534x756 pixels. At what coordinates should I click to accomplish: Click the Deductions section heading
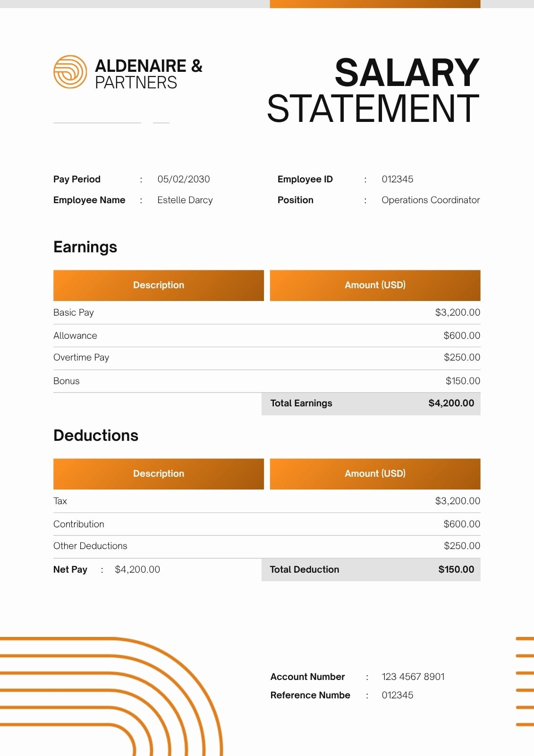pos(96,435)
